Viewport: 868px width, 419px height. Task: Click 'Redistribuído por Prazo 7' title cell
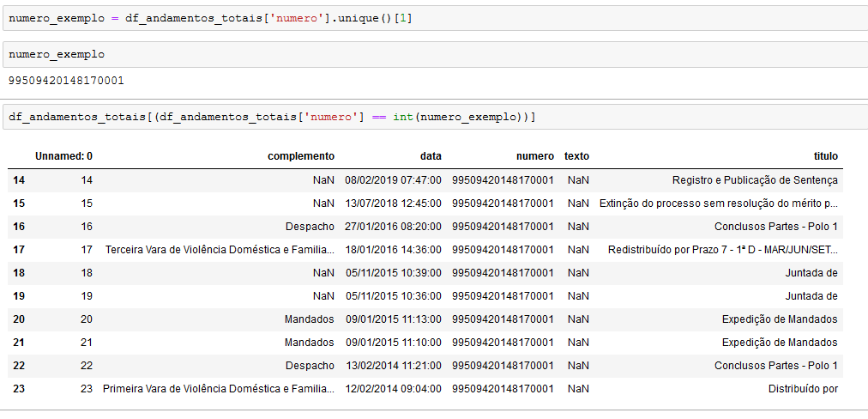coord(723,249)
